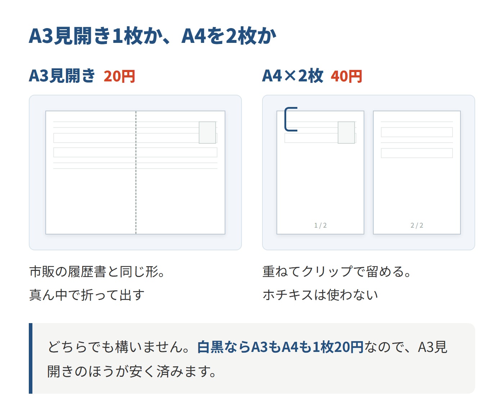Viewport: 504px width, 420px height.
Task: Click the dashed fold line in the A3 sheet
Action: click(136, 173)
